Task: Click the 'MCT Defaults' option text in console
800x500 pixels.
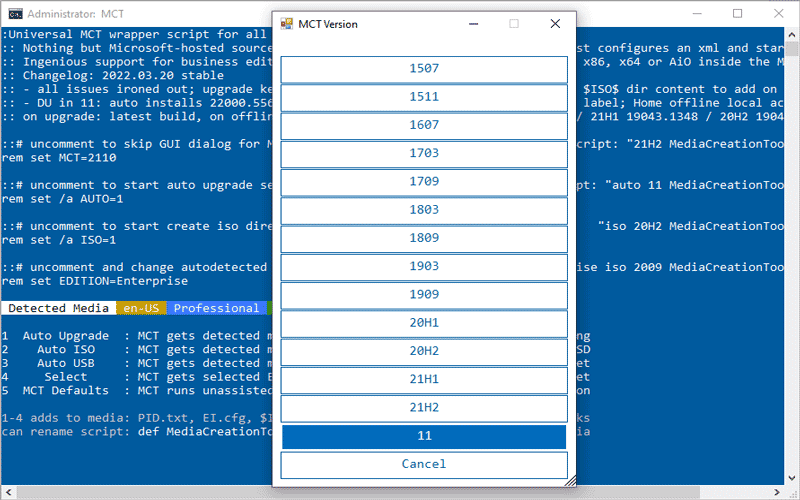Action: (66, 391)
